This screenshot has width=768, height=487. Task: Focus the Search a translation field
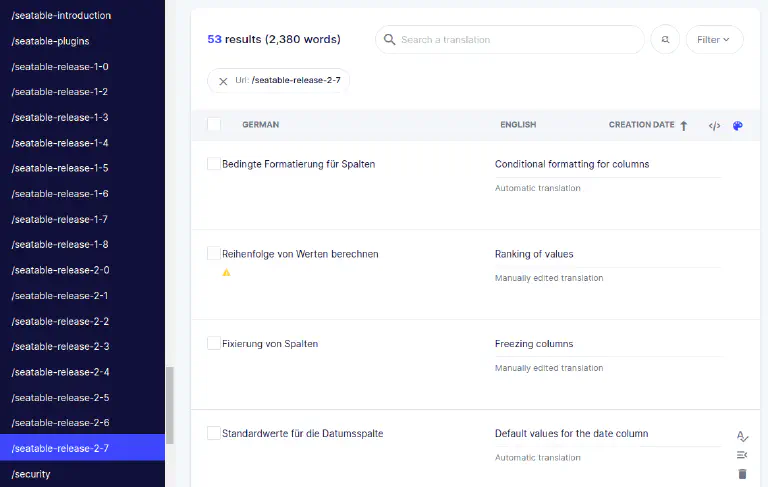point(509,39)
